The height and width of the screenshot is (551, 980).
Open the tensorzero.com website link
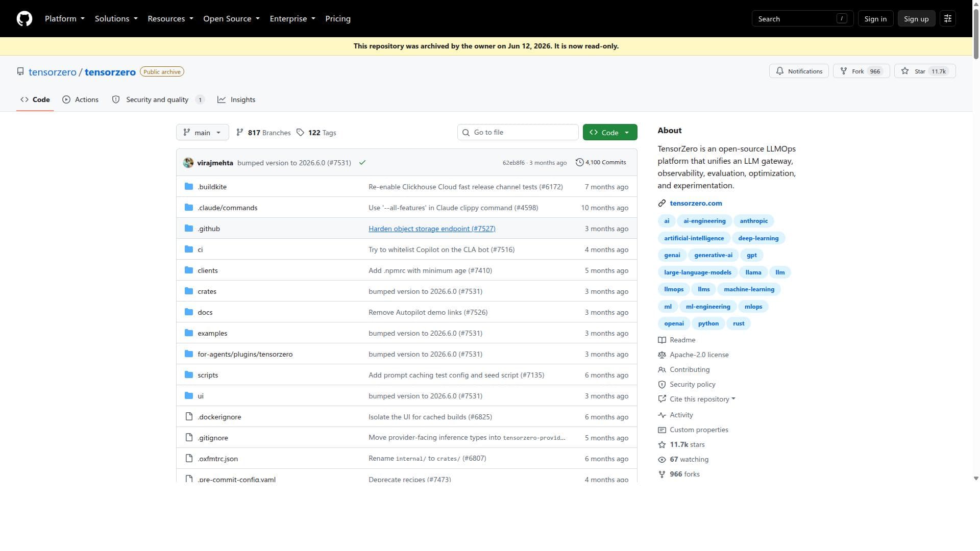click(x=696, y=204)
